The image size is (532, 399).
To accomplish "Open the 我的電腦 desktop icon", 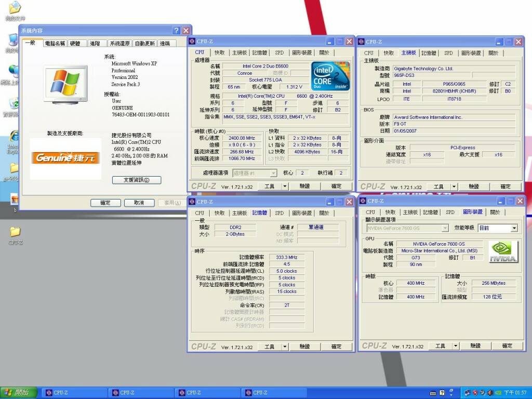I will pyautogui.click(x=14, y=40).
